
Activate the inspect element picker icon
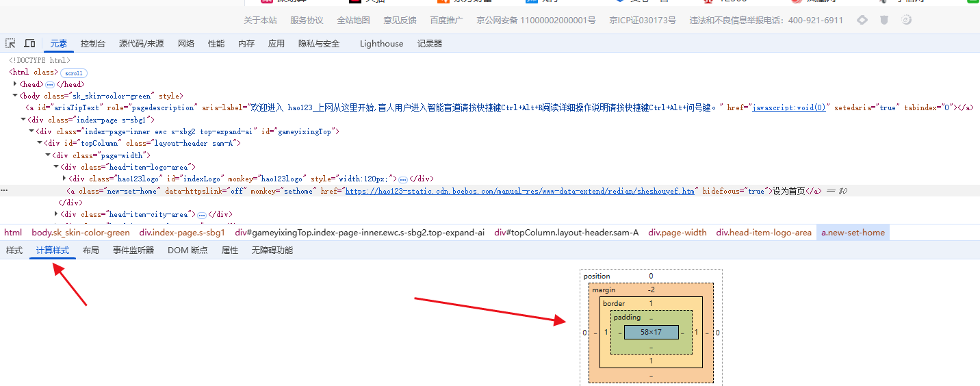click(11, 43)
